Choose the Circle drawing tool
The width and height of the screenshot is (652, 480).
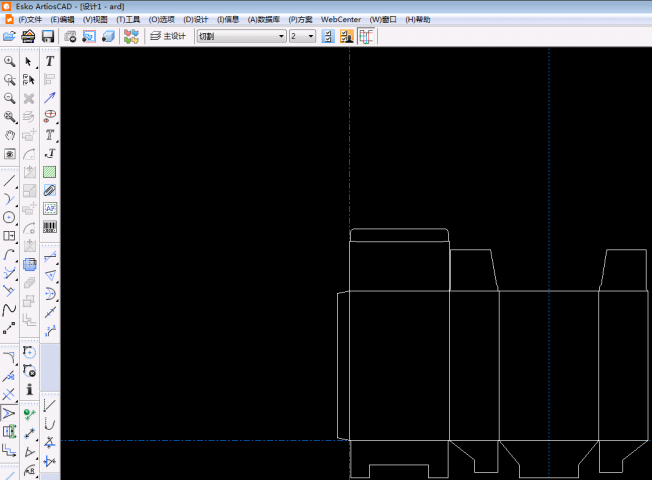9,217
